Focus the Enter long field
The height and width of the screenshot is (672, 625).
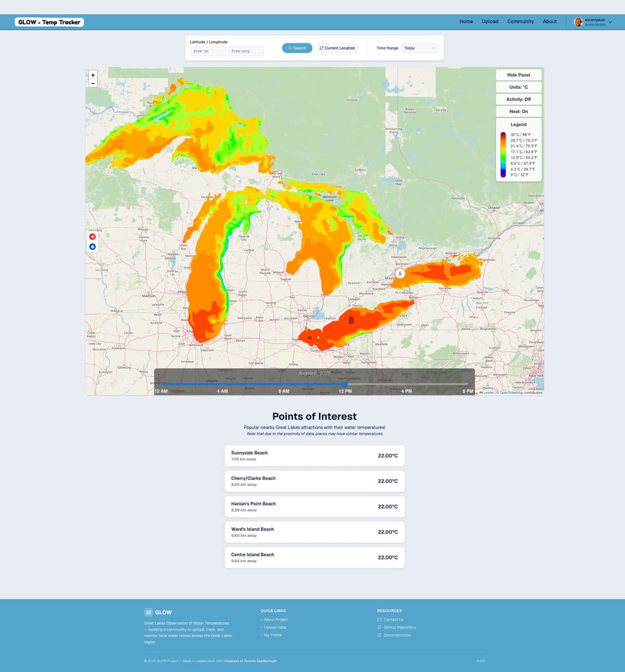[x=246, y=51]
